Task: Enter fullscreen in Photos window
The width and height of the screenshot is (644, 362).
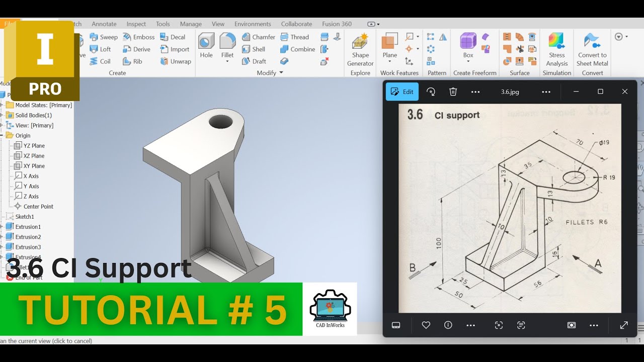Action: pyautogui.click(x=624, y=325)
